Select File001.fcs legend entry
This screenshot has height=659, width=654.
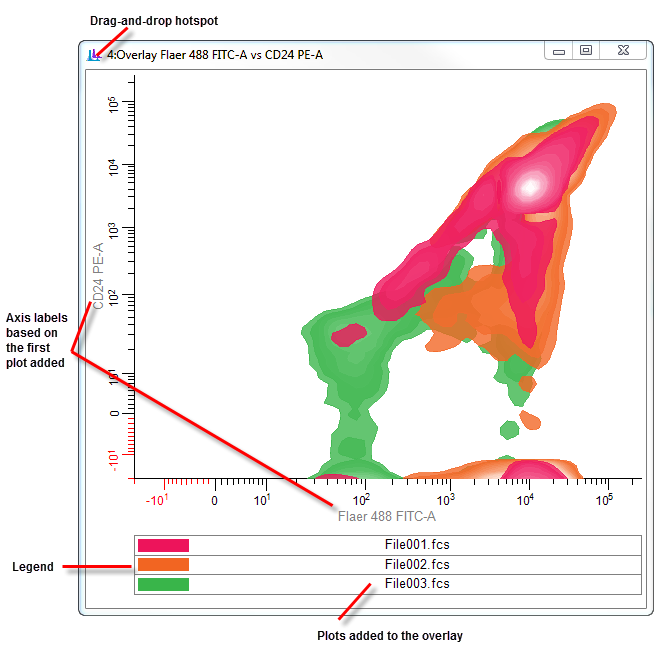pyautogui.click(x=417, y=545)
